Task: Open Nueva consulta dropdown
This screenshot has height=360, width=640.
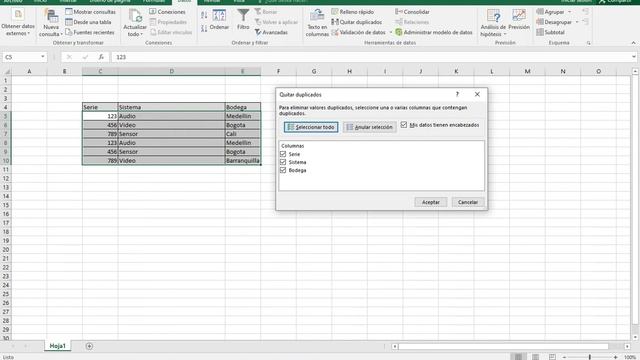Action: (x=51, y=23)
